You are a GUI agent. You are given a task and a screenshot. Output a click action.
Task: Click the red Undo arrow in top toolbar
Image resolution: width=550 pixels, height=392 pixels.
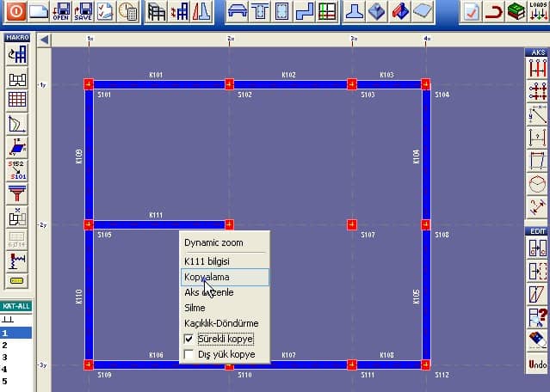click(x=493, y=11)
